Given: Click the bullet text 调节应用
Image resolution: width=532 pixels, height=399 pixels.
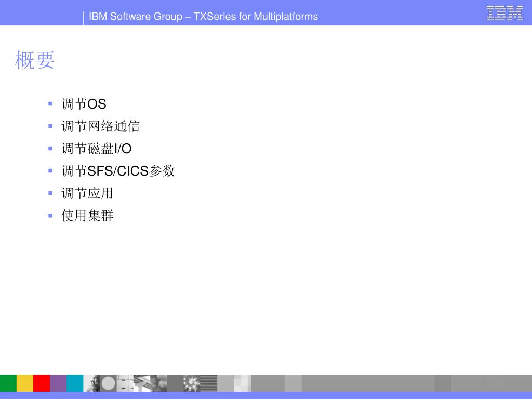Looking at the screenshot, I should [87, 193].
